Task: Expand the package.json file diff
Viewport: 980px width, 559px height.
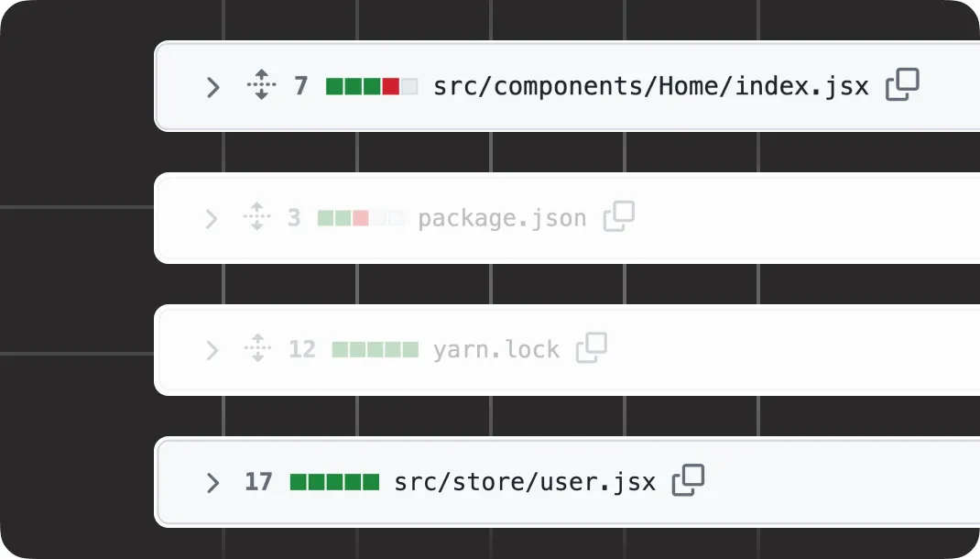Action: click(212, 218)
